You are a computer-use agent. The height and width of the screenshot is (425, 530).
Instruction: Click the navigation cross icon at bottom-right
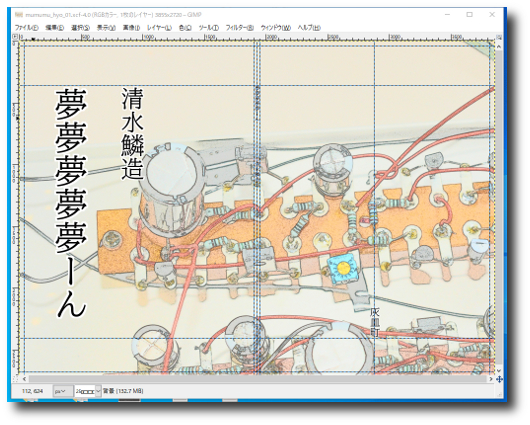pyautogui.click(x=499, y=379)
